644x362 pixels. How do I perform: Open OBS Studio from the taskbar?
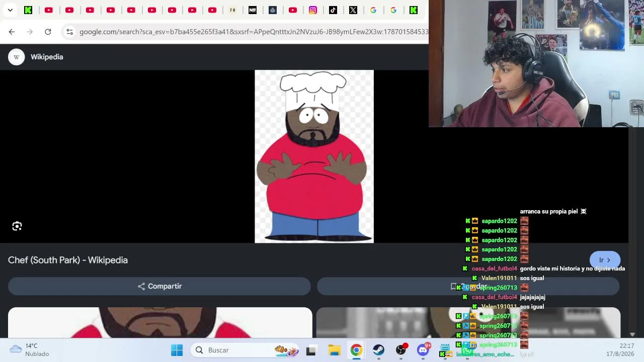coord(401,350)
